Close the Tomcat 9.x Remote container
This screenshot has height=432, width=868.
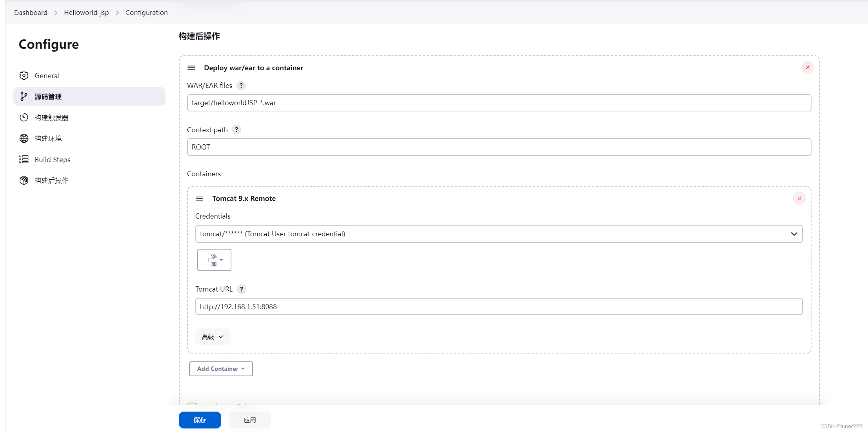click(799, 198)
